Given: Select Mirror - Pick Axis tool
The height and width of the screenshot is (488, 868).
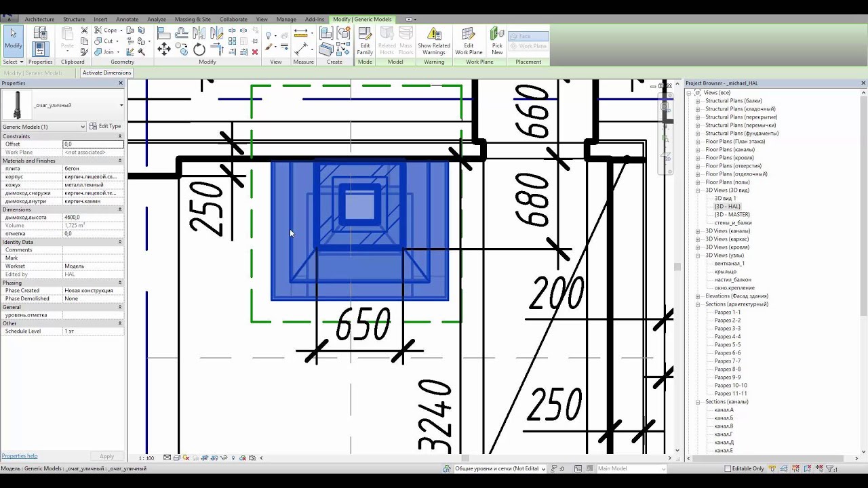Looking at the screenshot, I should pyautogui.click(x=199, y=33).
